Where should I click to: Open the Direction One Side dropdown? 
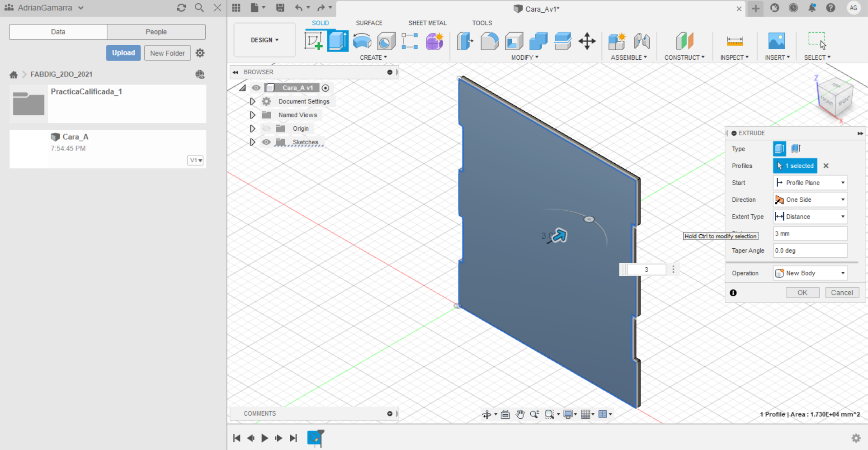pyautogui.click(x=810, y=199)
